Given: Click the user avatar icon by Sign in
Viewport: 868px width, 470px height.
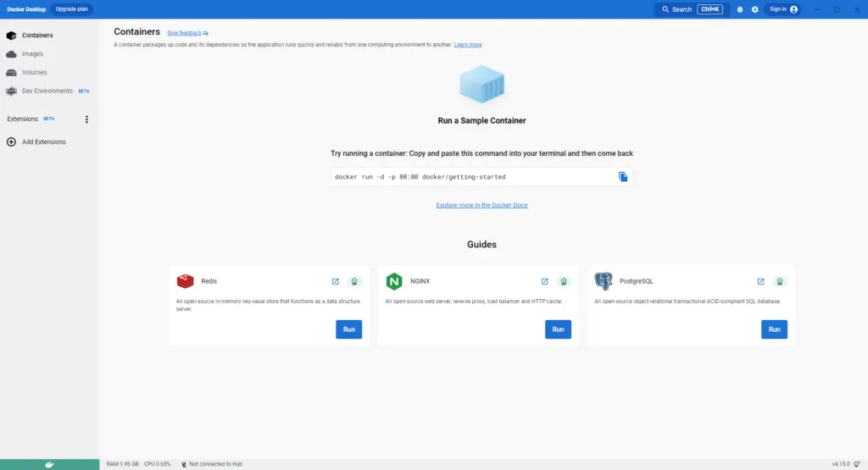Looking at the screenshot, I should [793, 9].
